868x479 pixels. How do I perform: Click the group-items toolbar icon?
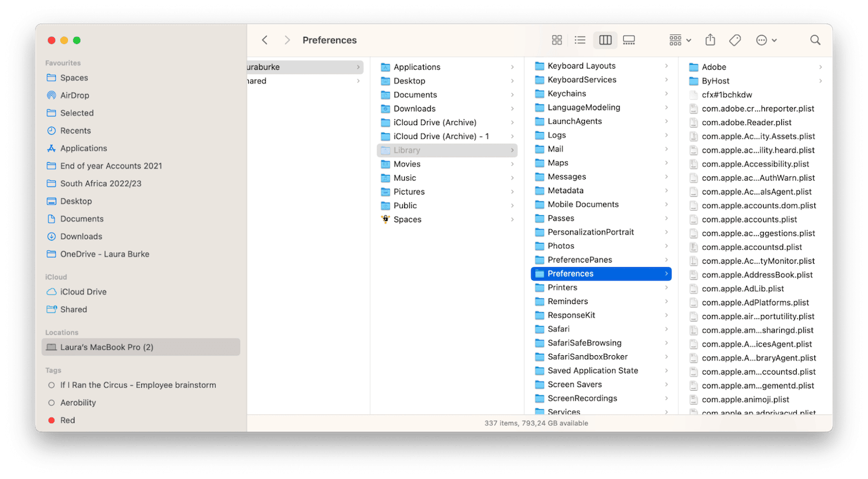pyautogui.click(x=675, y=40)
